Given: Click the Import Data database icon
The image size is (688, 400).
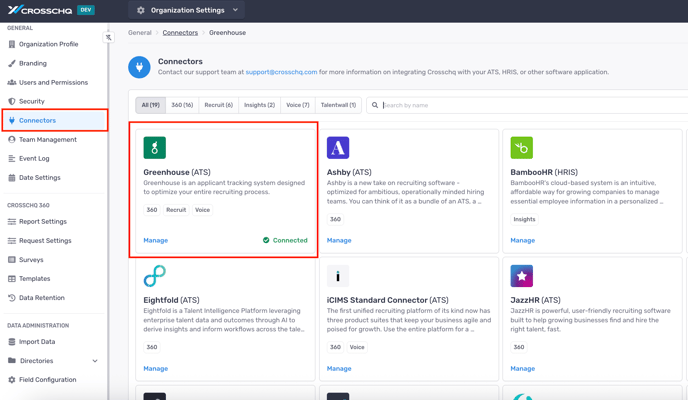Looking at the screenshot, I should [x=12, y=342].
